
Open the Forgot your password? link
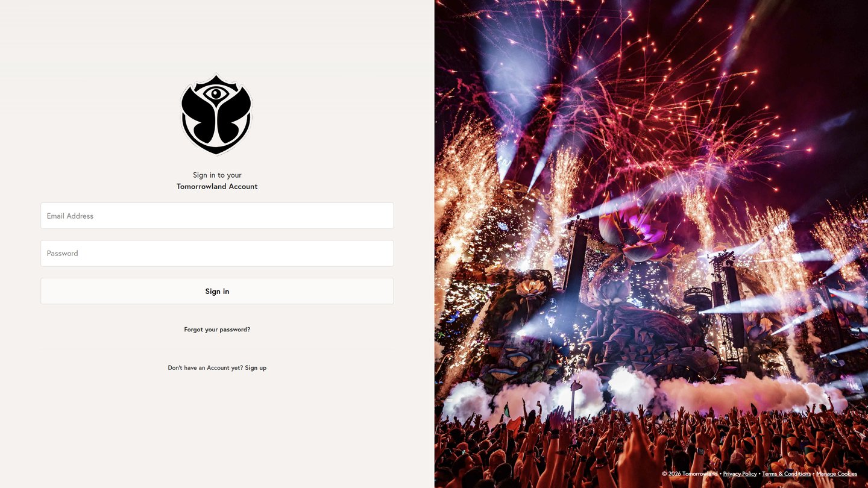pyautogui.click(x=217, y=330)
